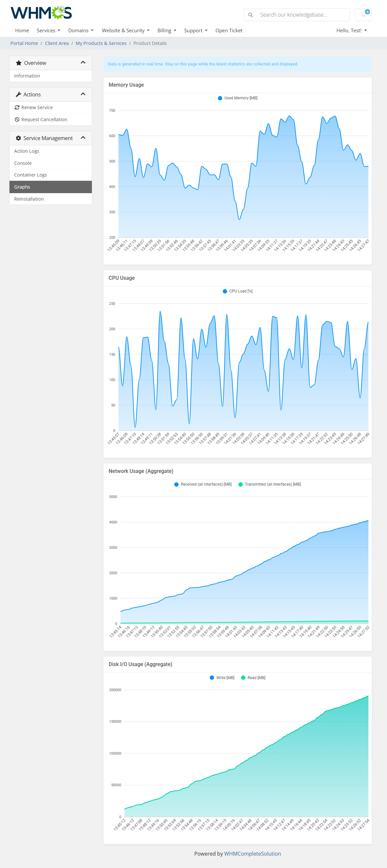Click the Overview star icon
The width and height of the screenshot is (387, 868).
pos(19,63)
